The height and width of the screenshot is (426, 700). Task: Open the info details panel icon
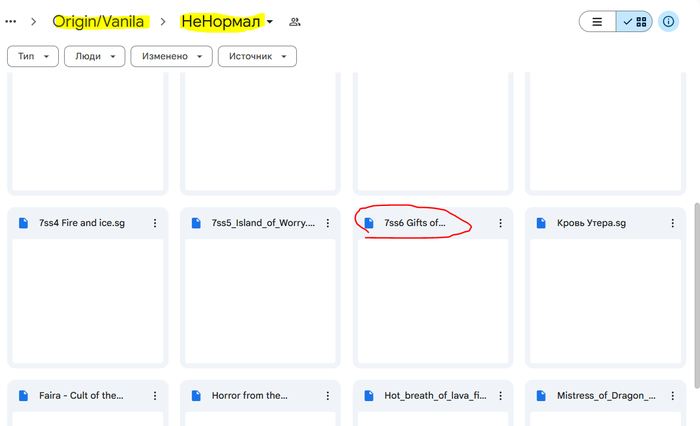click(x=669, y=21)
